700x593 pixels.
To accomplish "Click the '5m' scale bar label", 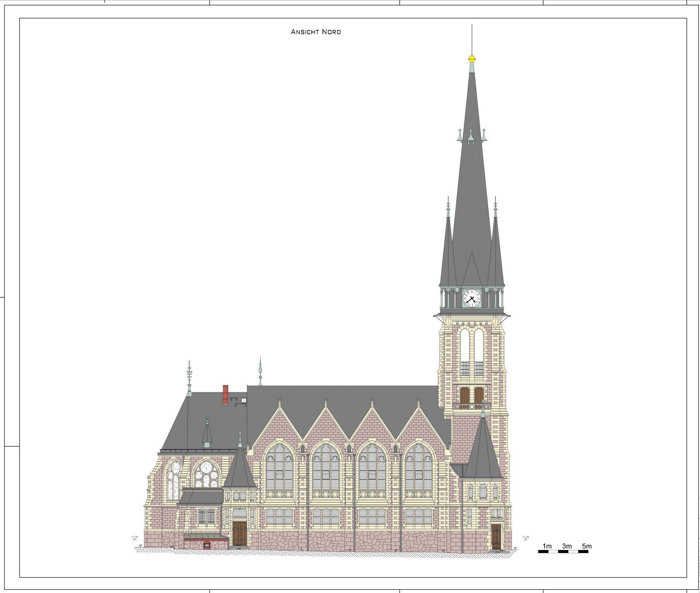I will pos(587,546).
